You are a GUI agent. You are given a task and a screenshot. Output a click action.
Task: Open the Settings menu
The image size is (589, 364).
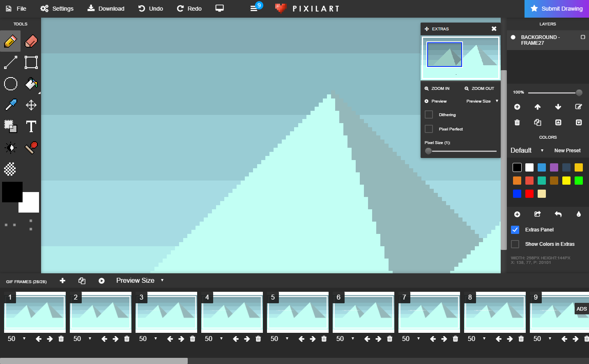point(57,8)
